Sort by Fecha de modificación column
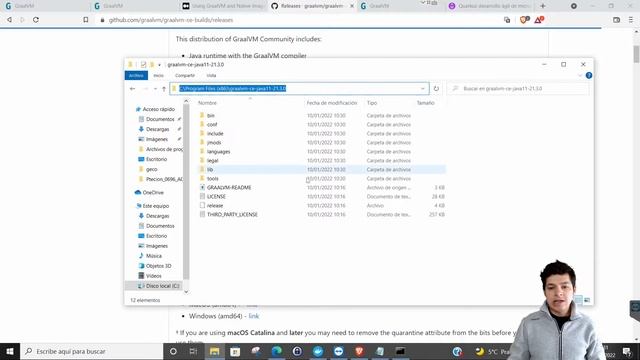Screen dimensions: 640x360 pos(332,103)
